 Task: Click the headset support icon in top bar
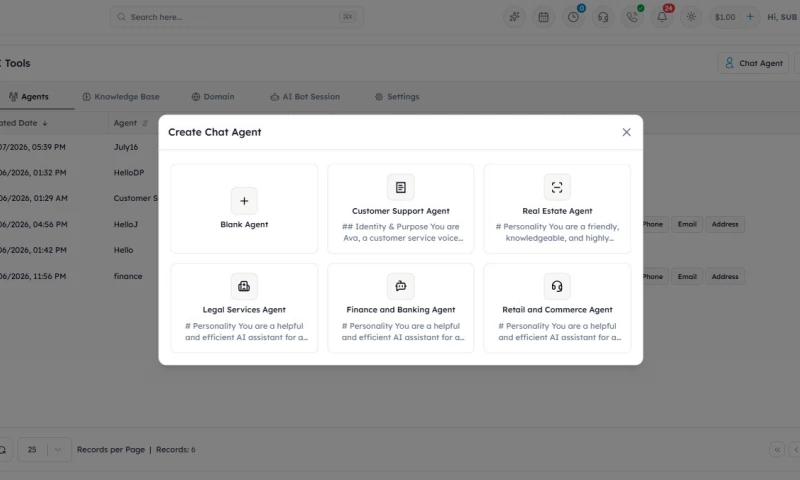pyautogui.click(x=603, y=17)
